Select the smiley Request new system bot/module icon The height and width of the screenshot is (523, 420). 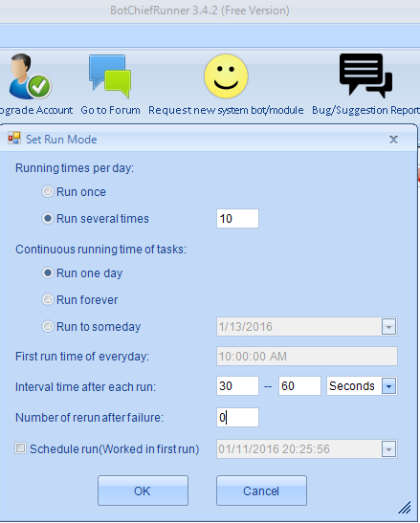226,76
